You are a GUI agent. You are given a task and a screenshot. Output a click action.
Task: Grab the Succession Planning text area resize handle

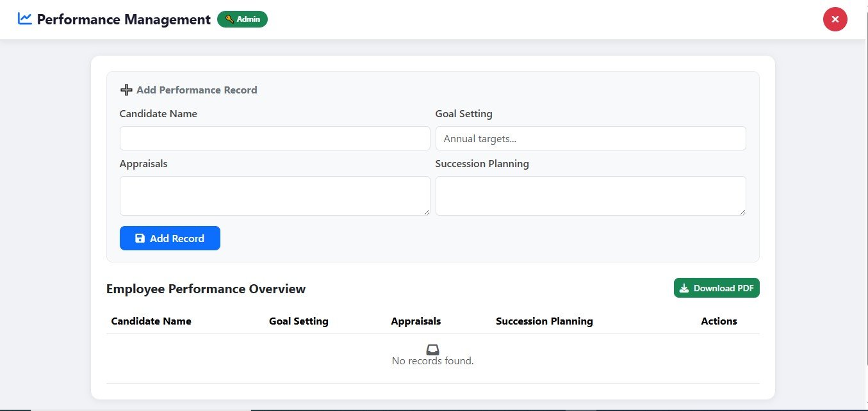[x=742, y=211]
